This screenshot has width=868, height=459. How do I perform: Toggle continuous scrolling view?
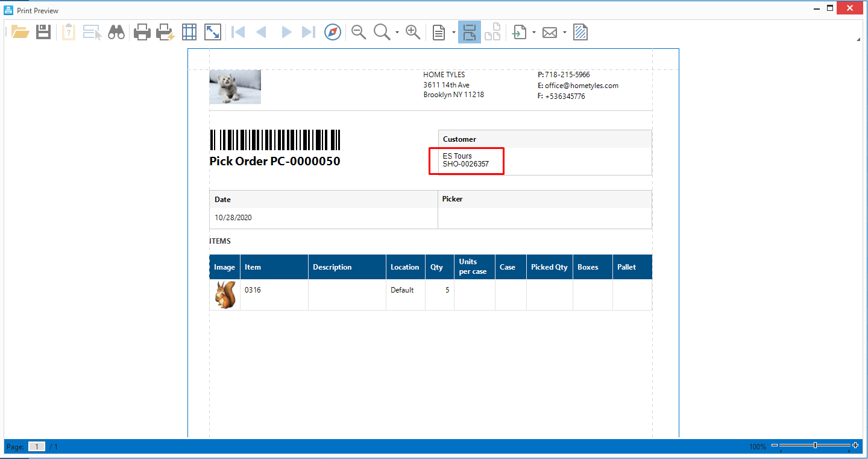click(470, 32)
